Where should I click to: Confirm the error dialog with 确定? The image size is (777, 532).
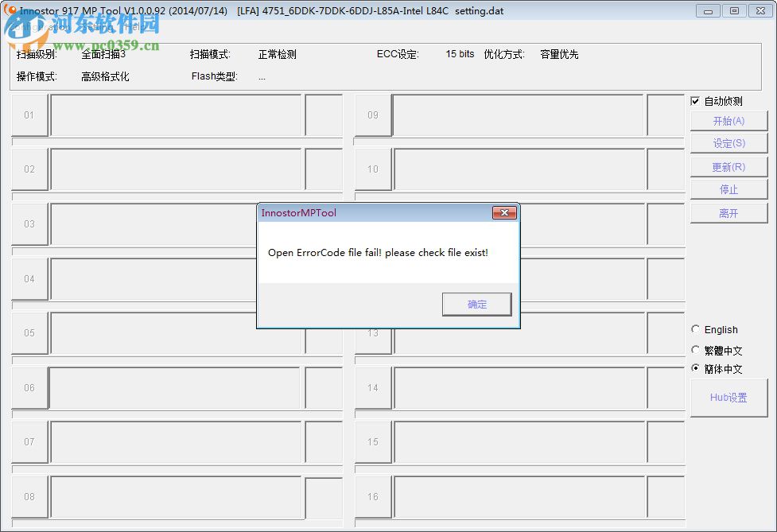point(476,304)
